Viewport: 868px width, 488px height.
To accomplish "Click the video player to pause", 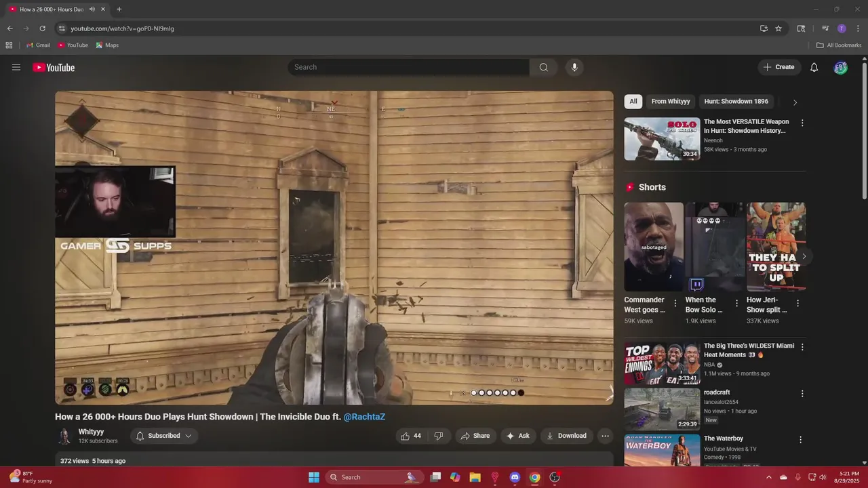I will pyautogui.click(x=334, y=247).
